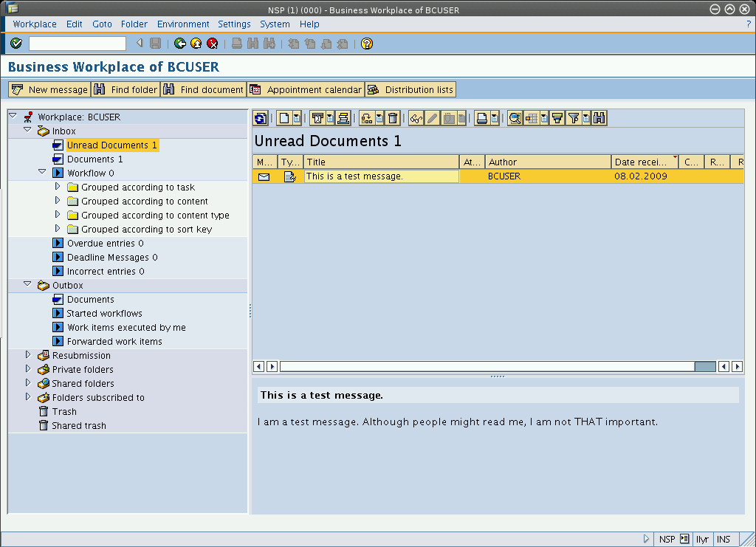Click the Print icon in document toolbar
Viewport: 756px width, 547px height.
(481, 118)
